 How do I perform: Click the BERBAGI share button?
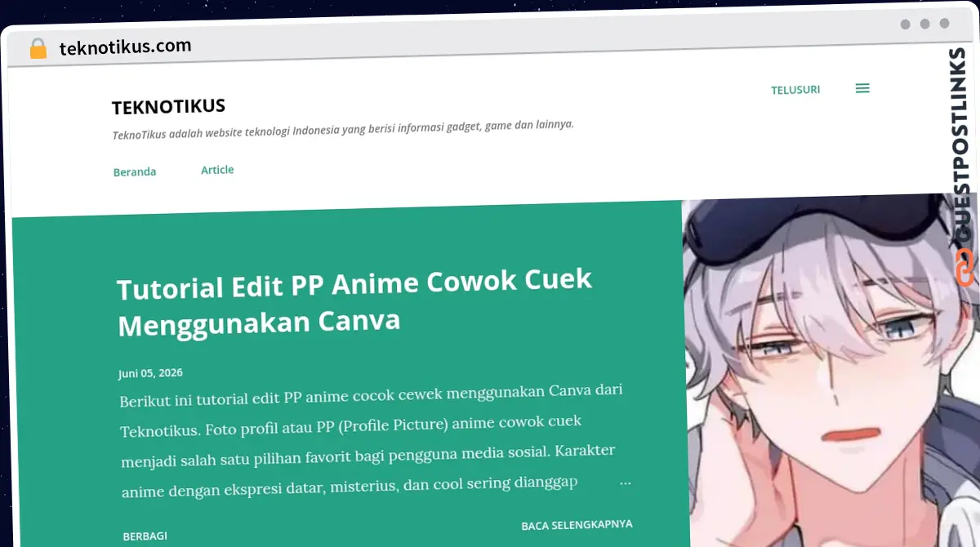145,536
